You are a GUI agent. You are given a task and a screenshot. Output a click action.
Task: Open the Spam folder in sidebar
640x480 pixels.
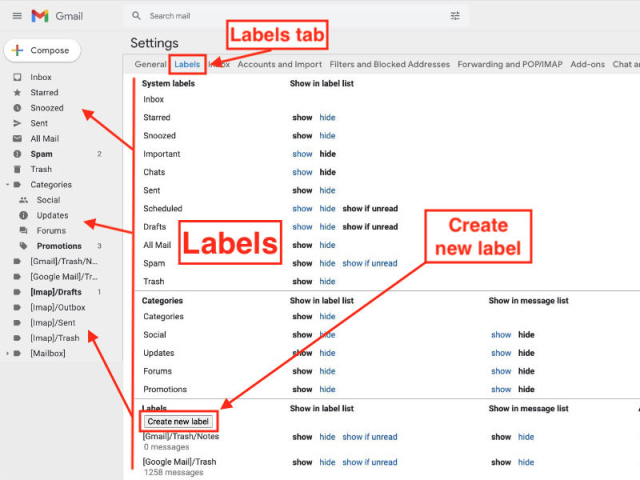(42, 154)
